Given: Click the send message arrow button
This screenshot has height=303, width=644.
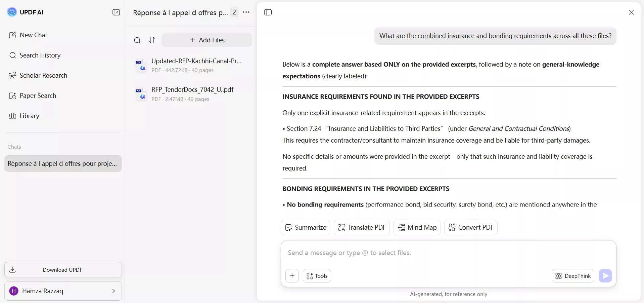Looking at the screenshot, I should click(x=605, y=276).
